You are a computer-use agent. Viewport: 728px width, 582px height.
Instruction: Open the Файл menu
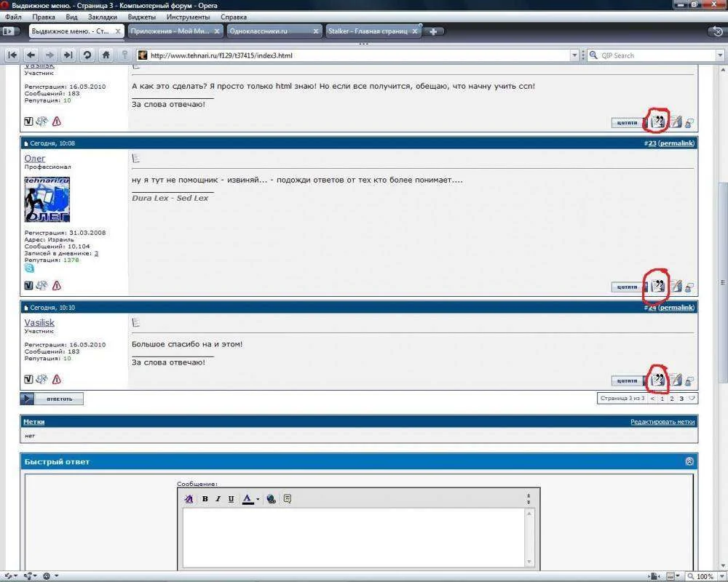pos(13,17)
